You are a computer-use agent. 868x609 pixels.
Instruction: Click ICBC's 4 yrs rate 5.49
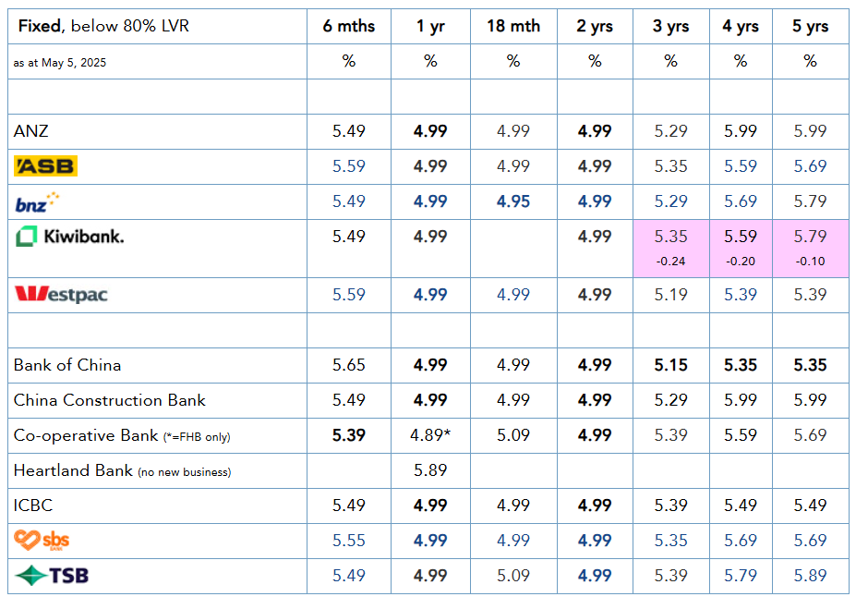pyautogui.click(x=741, y=505)
